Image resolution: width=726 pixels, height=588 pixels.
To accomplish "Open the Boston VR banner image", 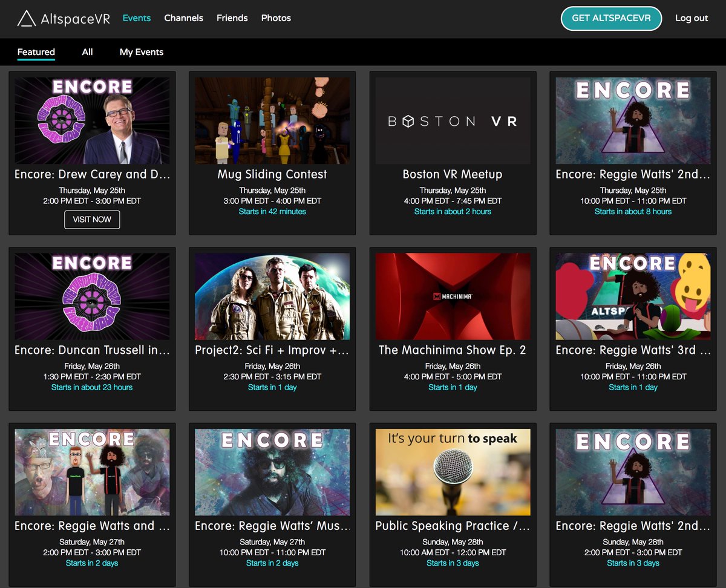I will 453,120.
